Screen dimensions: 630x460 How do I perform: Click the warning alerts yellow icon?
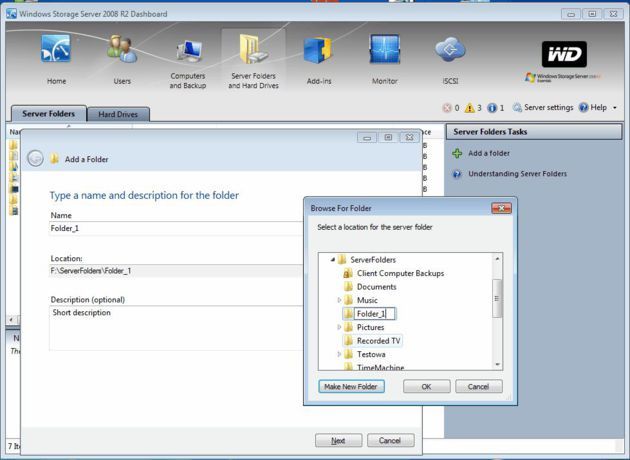pyautogui.click(x=469, y=108)
